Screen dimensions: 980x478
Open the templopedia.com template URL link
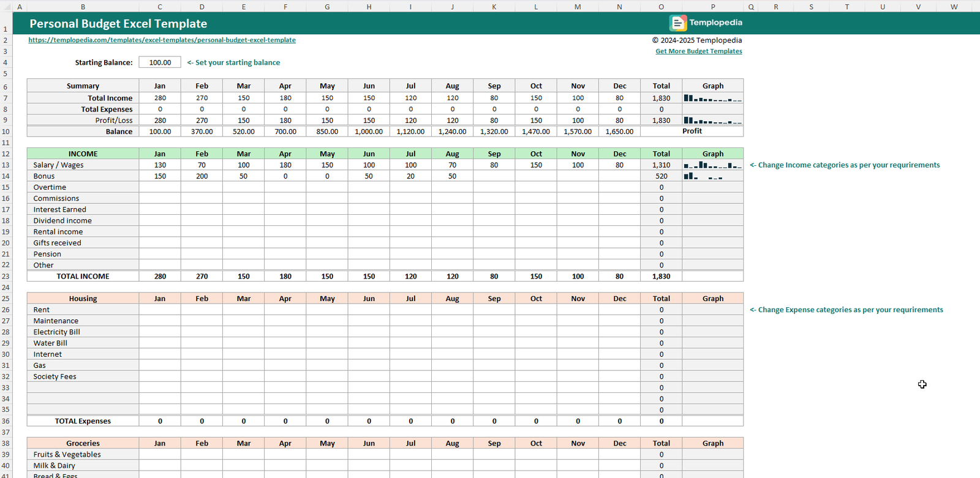(162, 40)
